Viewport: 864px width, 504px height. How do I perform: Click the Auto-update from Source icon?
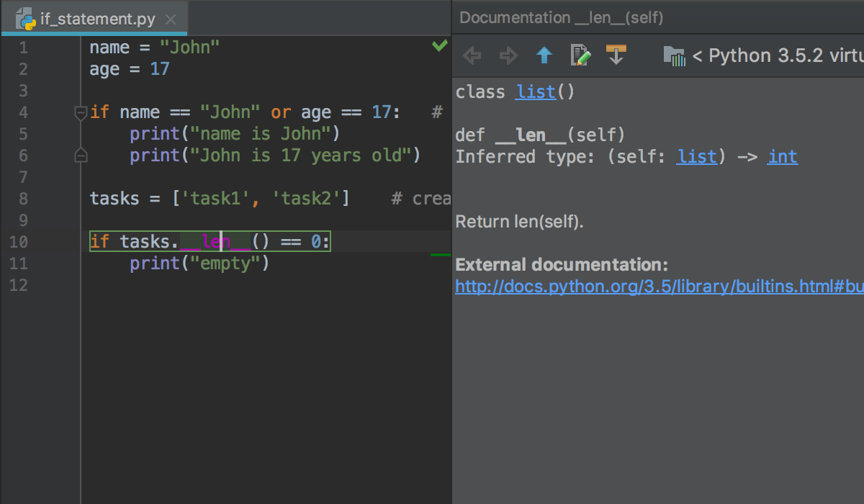[x=616, y=55]
